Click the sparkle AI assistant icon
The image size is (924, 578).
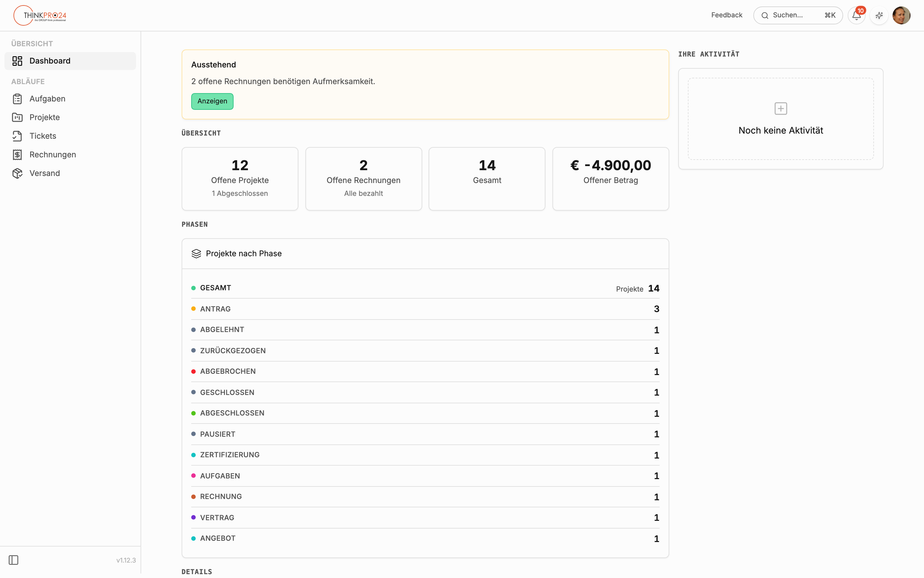pyautogui.click(x=879, y=15)
